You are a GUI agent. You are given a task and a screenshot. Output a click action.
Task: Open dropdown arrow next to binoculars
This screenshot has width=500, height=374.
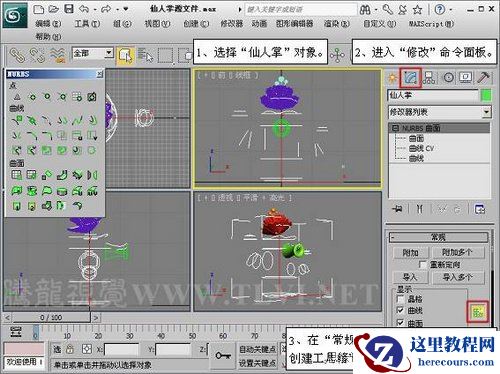376,10
